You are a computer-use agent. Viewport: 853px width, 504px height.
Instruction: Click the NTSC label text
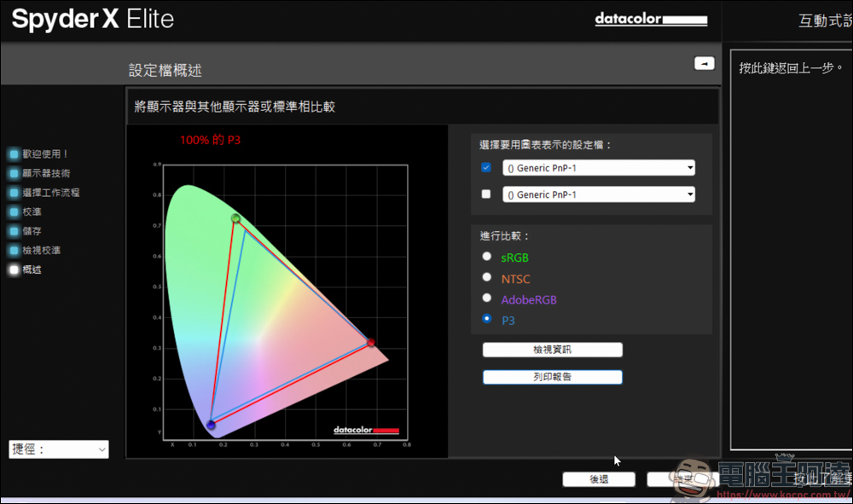[x=516, y=279]
